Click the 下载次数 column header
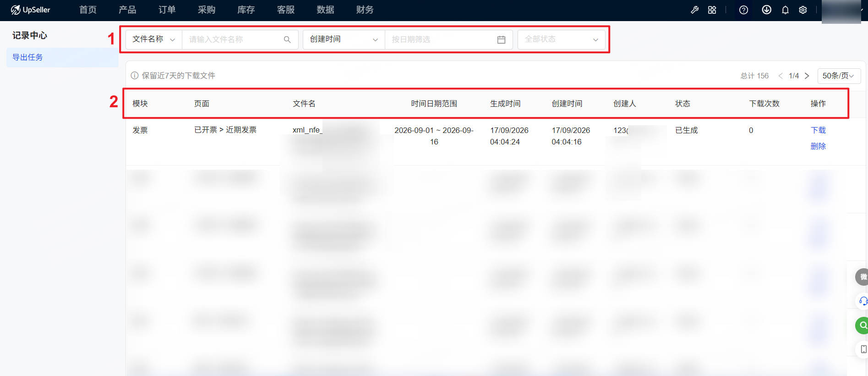The height and width of the screenshot is (376, 868). click(x=764, y=104)
